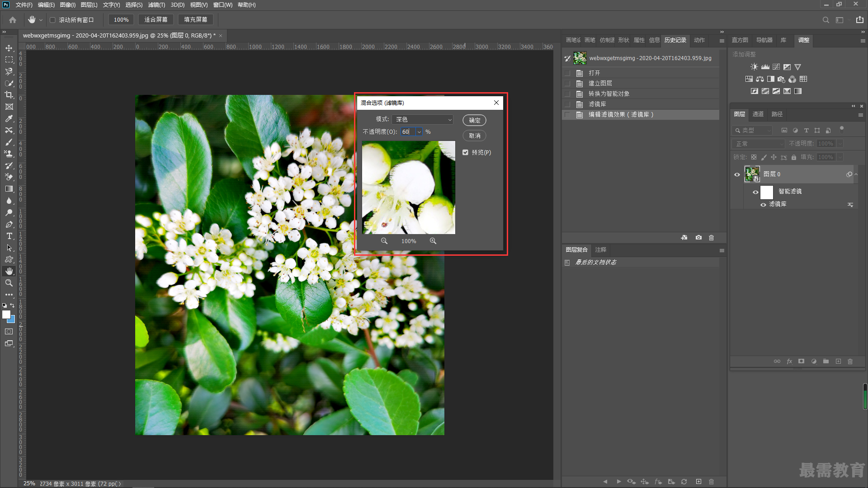Click the 适合屏幕 button

[x=156, y=20]
